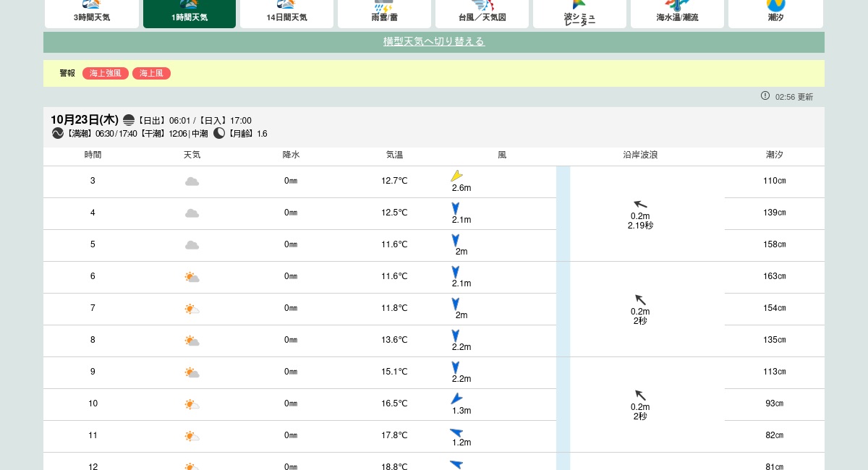This screenshot has height=470, width=868.
Task: Click the cloudy weather icon for hour 3
Action: pyautogui.click(x=192, y=181)
